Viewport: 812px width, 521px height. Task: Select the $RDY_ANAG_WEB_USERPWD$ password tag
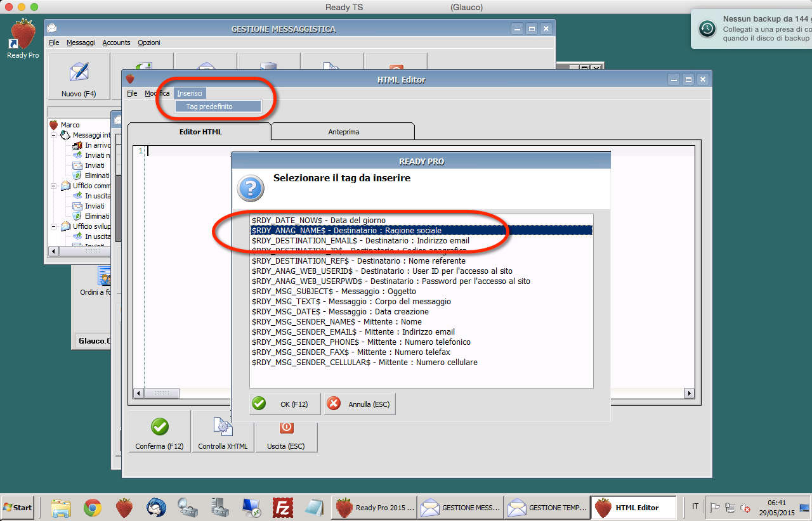[x=421, y=281]
